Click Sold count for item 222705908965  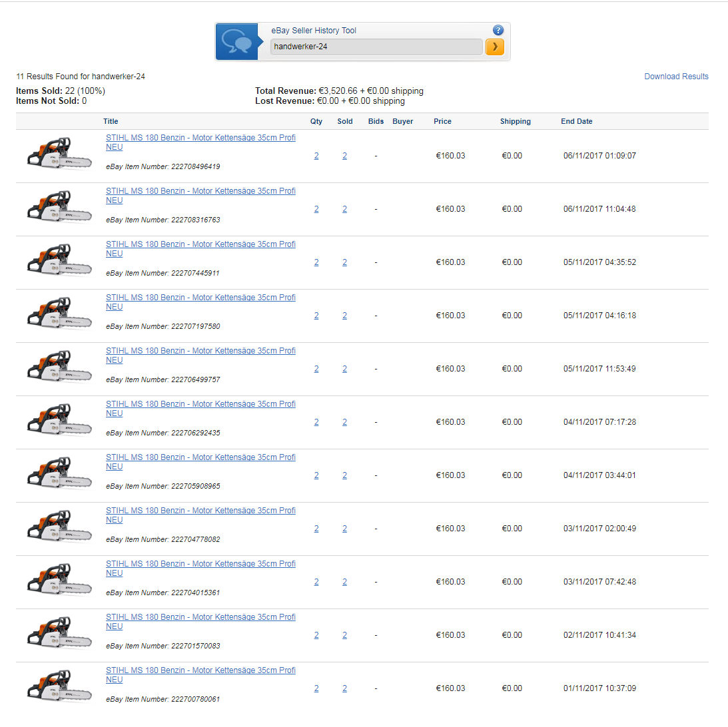point(344,475)
